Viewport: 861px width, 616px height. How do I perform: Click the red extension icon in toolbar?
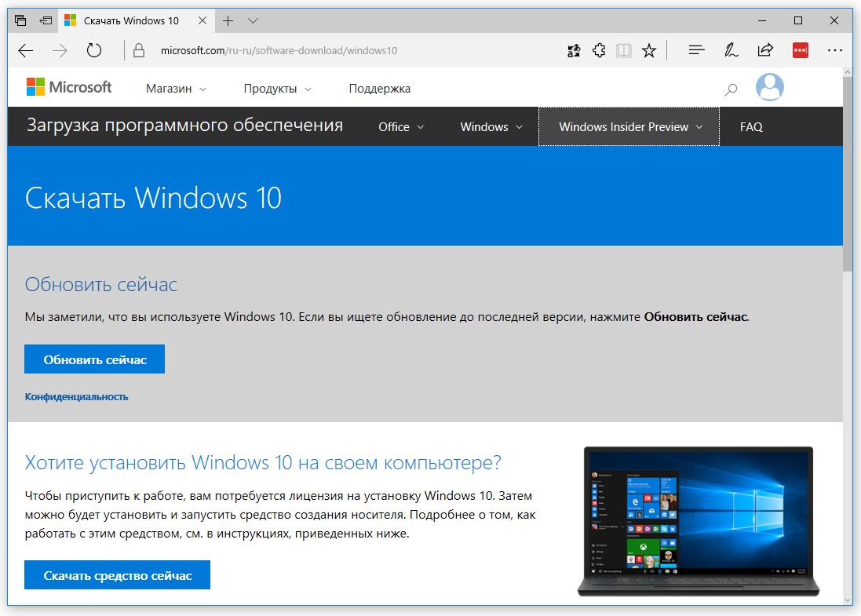800,51
